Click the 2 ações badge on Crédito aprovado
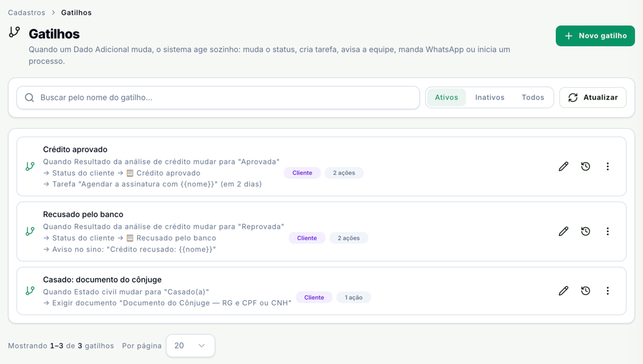This screenshot has width=643, height=364. pos(344,173)
